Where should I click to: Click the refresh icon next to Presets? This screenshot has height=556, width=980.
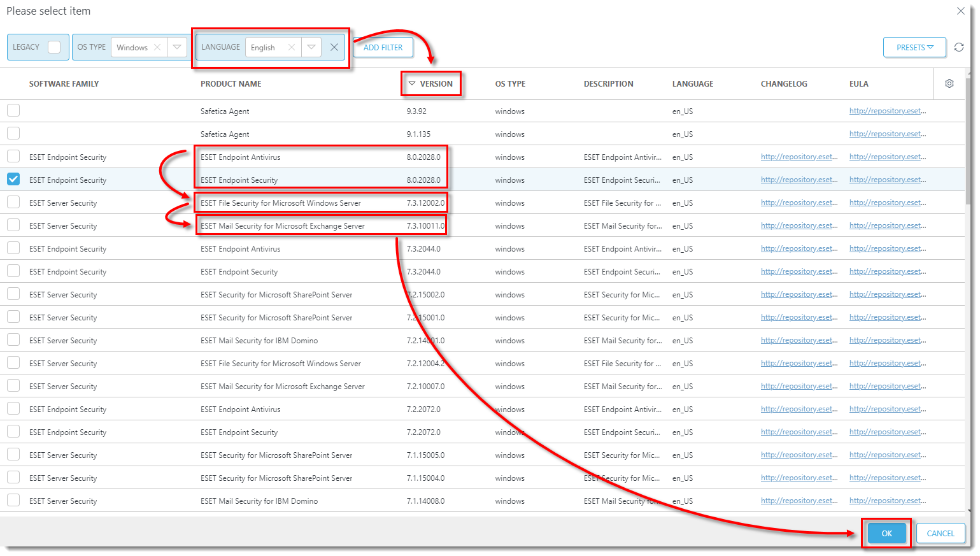click(x=959, y=47)
